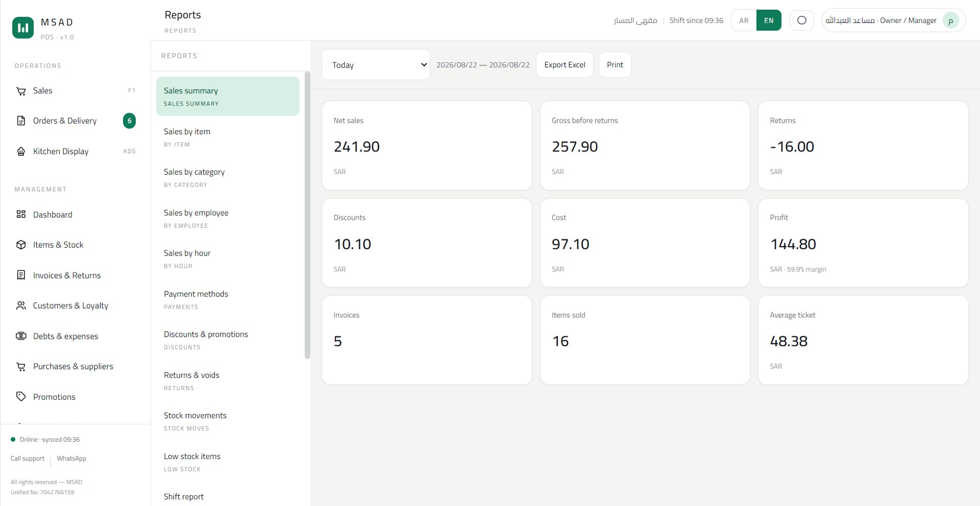The height and width of the screenshot is (506, 980).
Task: Open the Sales by item report
Action: click(228, 137)
